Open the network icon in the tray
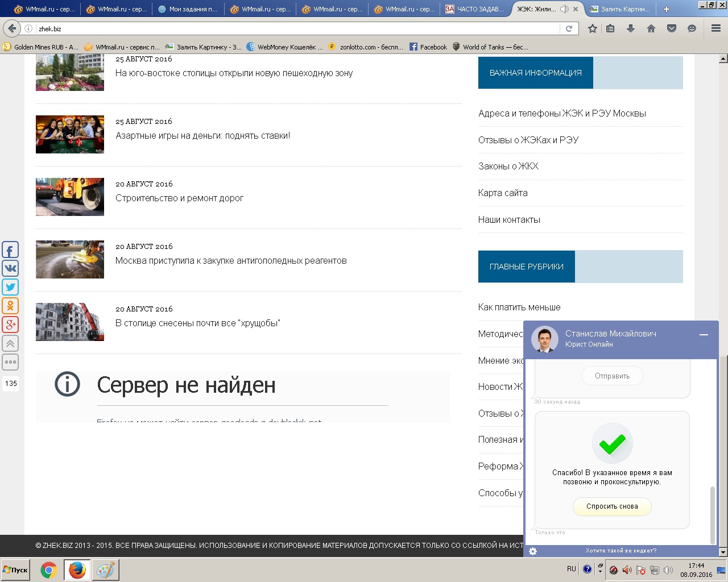The image size is (728, 582). pos(655,570)
